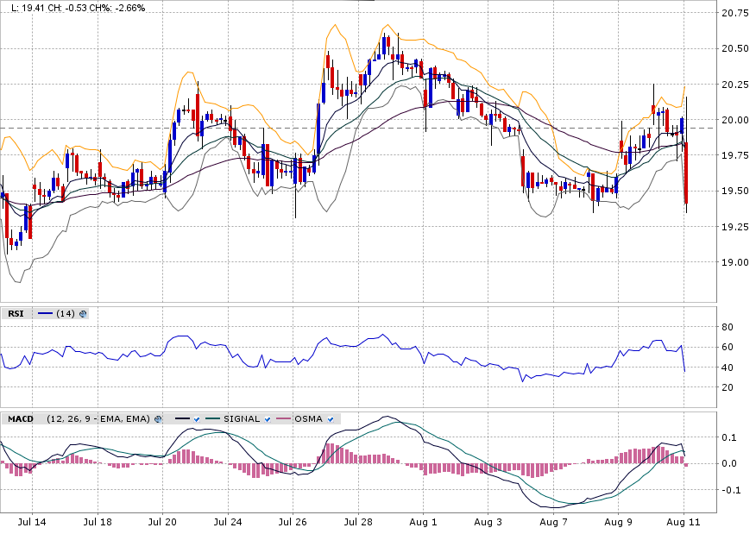Toggle SIGNAL line visibility checkbox
This screenshot has height=534, width=756.
coord(268,419)
